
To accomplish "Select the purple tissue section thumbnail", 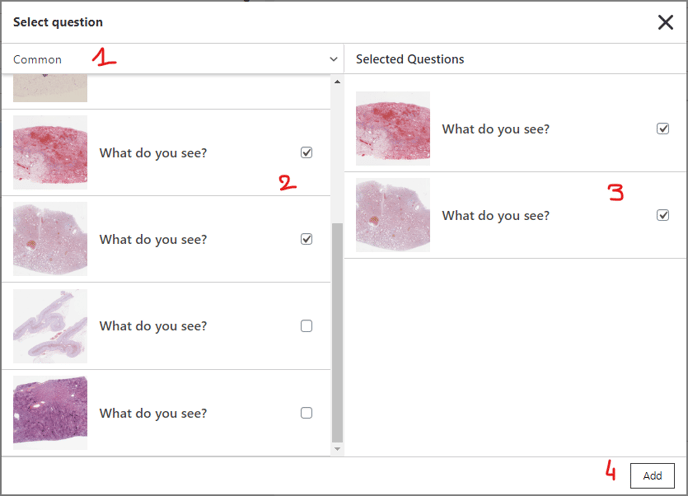I will pos(50,413).
